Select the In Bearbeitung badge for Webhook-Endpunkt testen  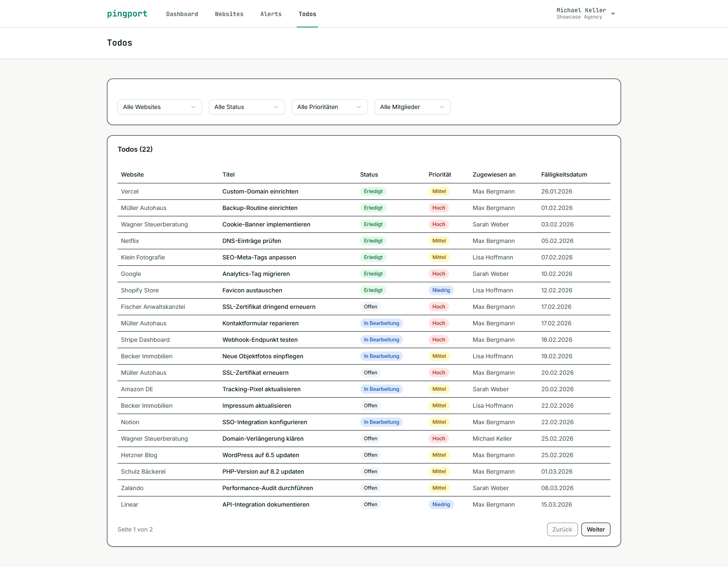381,339
